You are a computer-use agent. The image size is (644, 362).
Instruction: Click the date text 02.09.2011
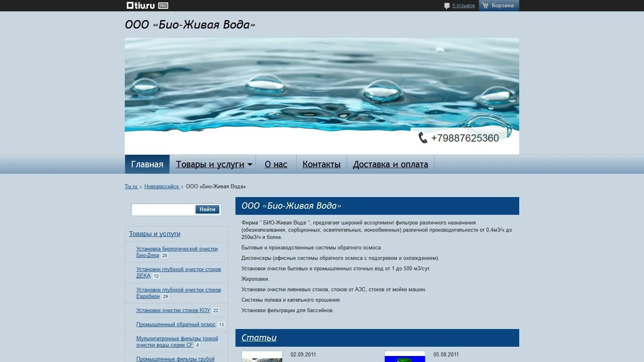point(303,355)
